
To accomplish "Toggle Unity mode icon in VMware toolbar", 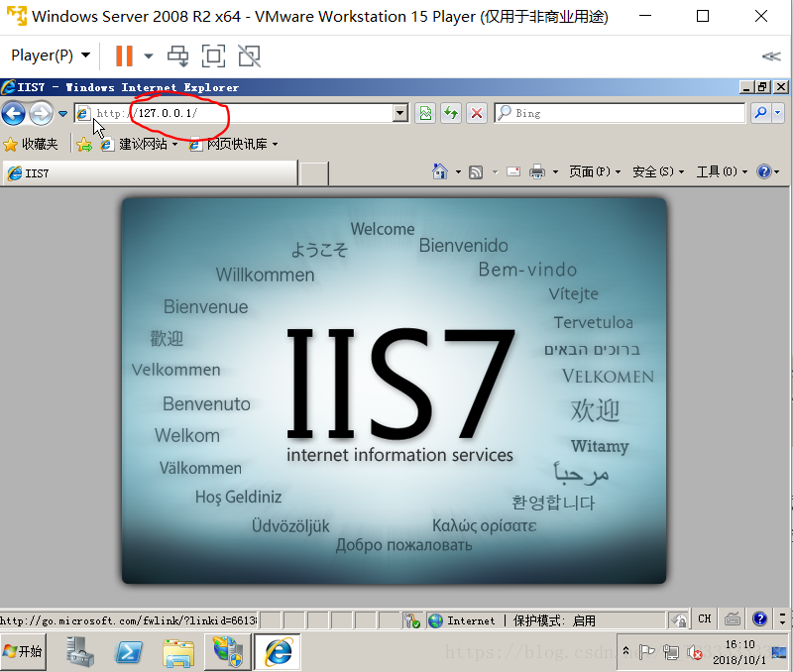I will 250,56.
